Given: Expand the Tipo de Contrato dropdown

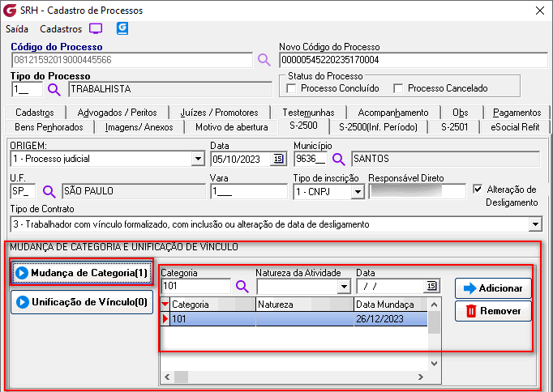Looking at the screenshot, I should 535,224.
